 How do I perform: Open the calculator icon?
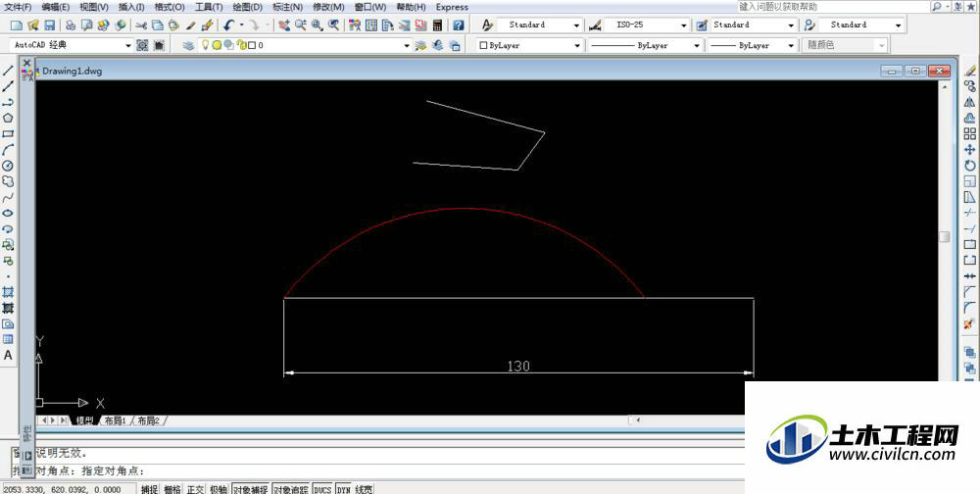(437, 25)
